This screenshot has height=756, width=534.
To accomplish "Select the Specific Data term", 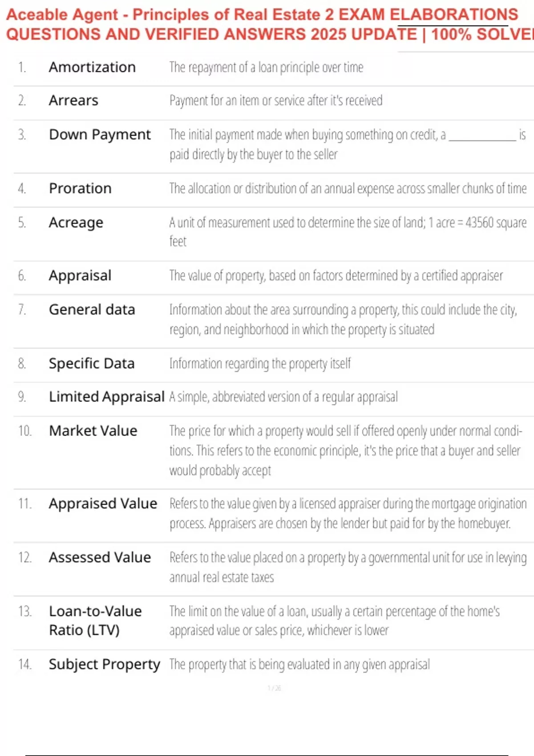I will pos(92,363).
